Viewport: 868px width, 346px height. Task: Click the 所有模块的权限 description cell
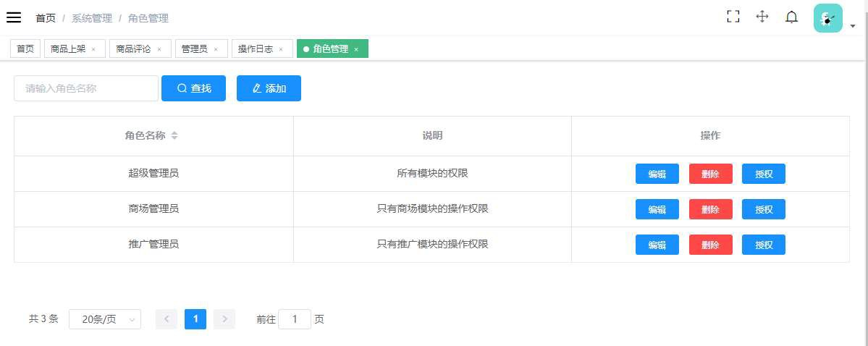(x=432, y=174)
